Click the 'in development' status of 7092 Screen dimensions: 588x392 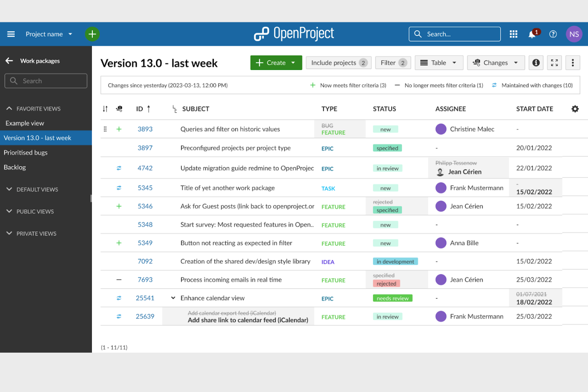click(x=395, y=261)
